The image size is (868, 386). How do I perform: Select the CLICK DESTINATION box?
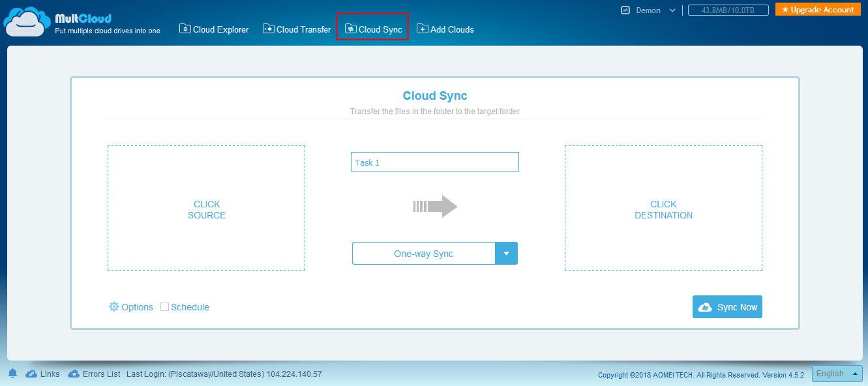pyautogui.click(x=663, y=208)
